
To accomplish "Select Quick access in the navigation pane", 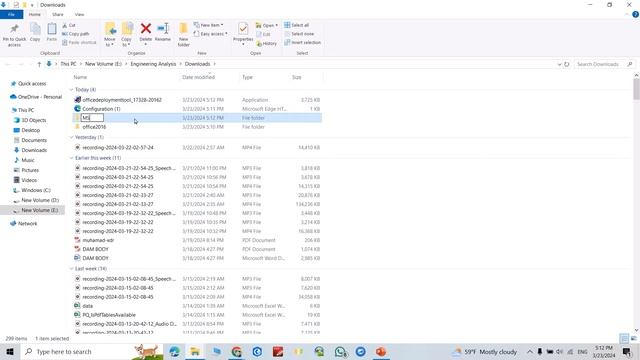I will pos(32,84).
